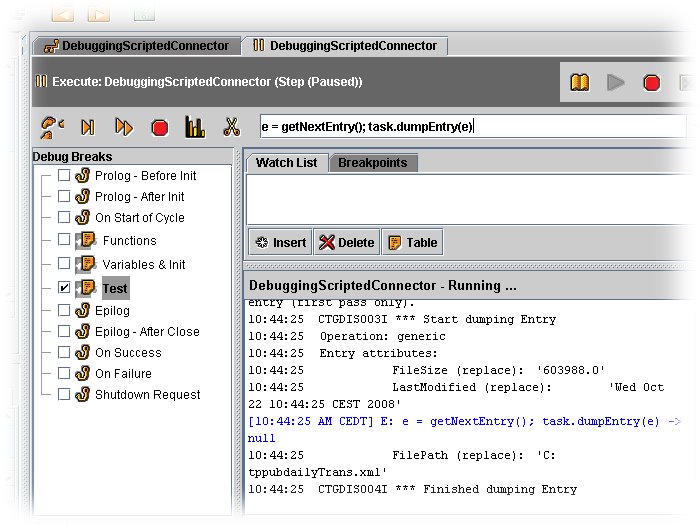Click the hook icon beside Shutdown Request
700x528 pixels.
(83, 395)
